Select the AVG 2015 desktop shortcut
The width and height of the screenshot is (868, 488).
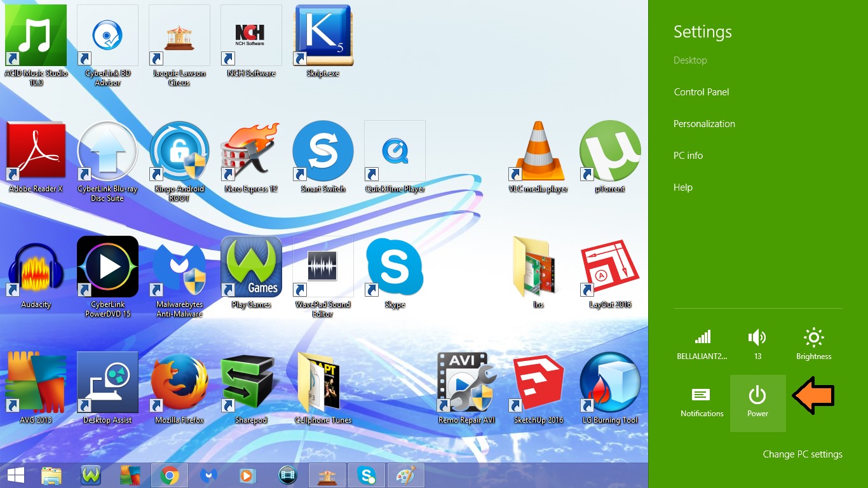pos(36,388)
